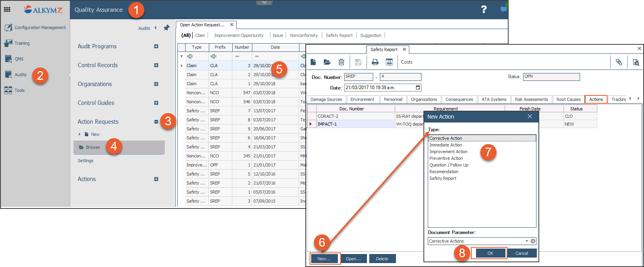Expand Control Records section

(x=156, y=65)
